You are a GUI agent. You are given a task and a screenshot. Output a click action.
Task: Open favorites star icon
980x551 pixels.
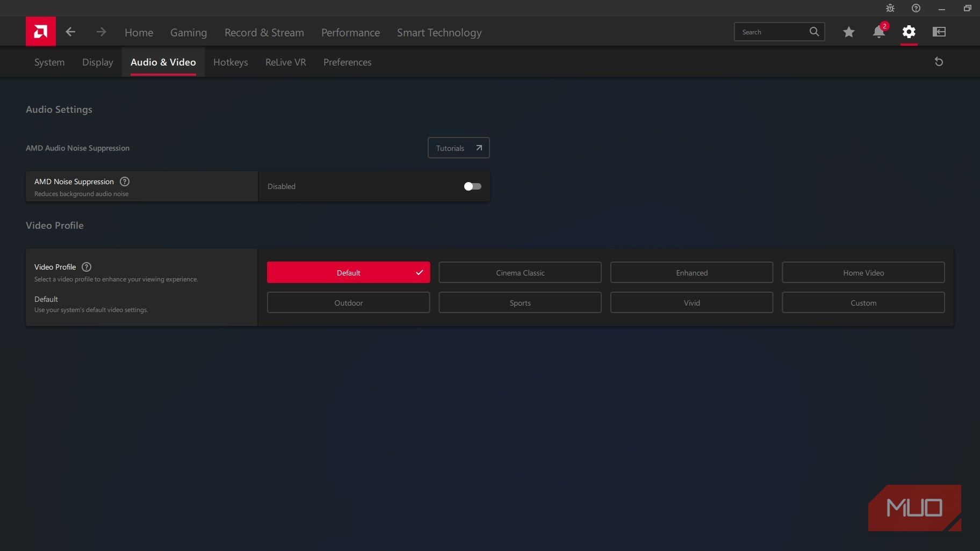click(848, 32)
